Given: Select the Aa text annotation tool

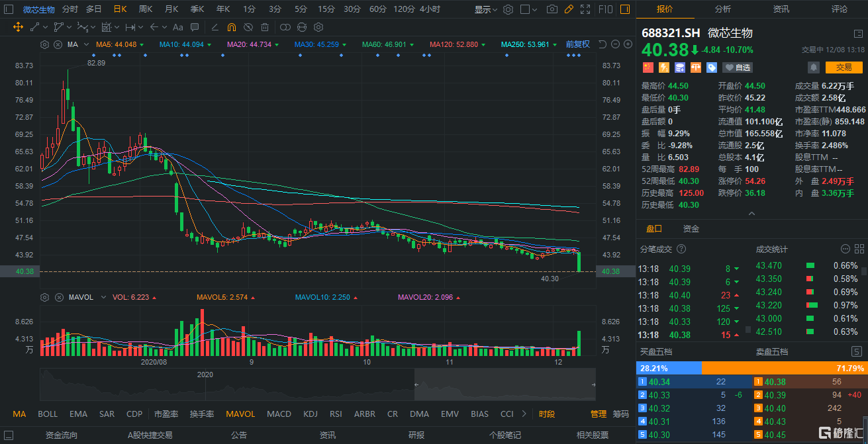Looking at the screenshot, I should pyautogui.click(x=177, y=27).
